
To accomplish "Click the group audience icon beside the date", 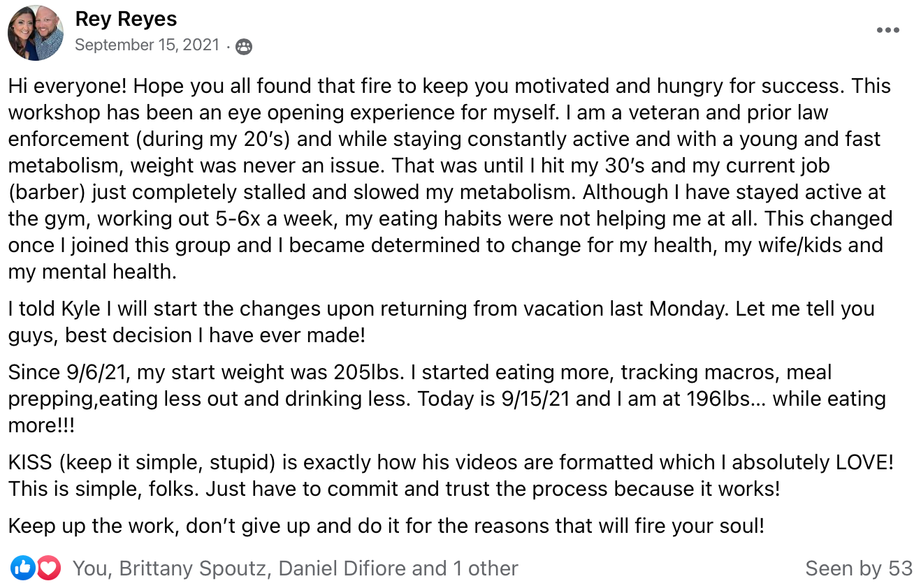I will point(243,47).
